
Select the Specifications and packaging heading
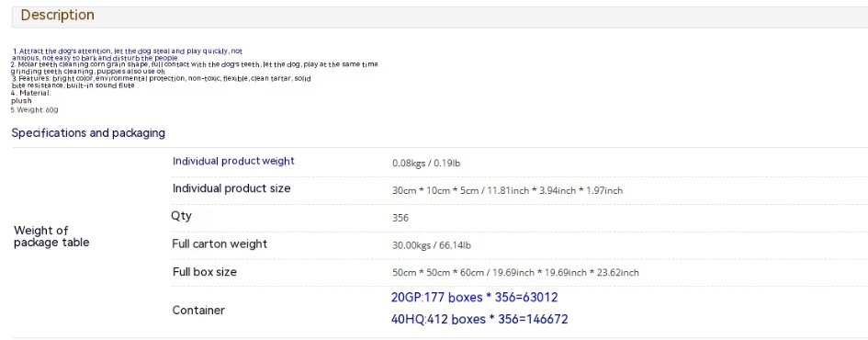[x=88, y=133]
